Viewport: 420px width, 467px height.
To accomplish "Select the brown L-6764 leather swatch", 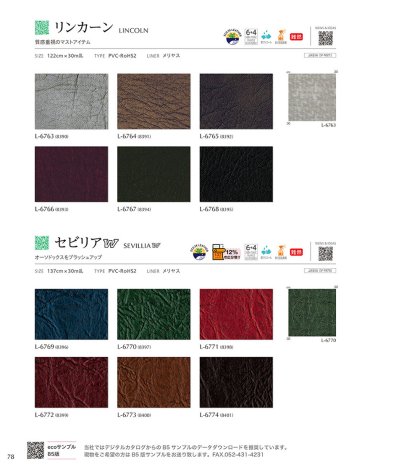I will click(154, 101).
